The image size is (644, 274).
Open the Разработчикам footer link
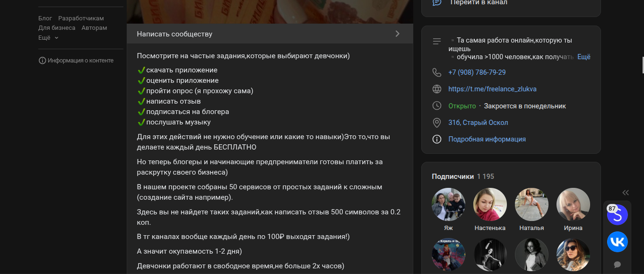coord(81,18)
